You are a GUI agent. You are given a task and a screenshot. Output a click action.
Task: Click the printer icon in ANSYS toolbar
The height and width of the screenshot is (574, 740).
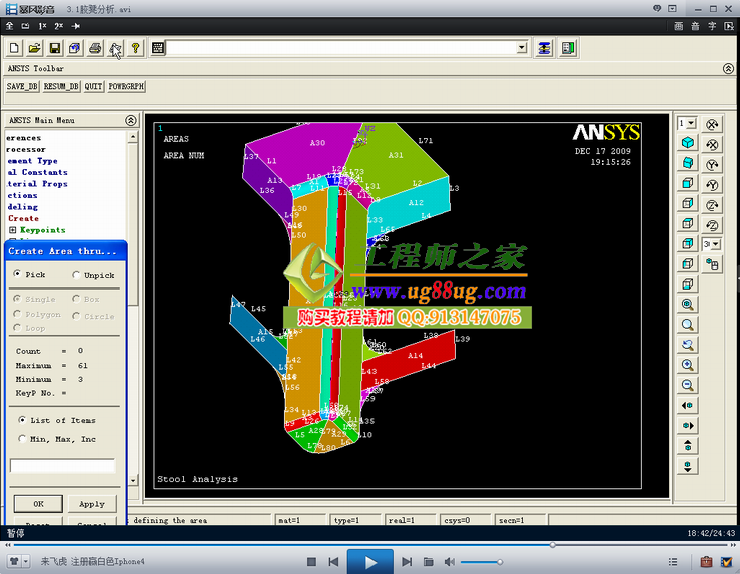95,48
